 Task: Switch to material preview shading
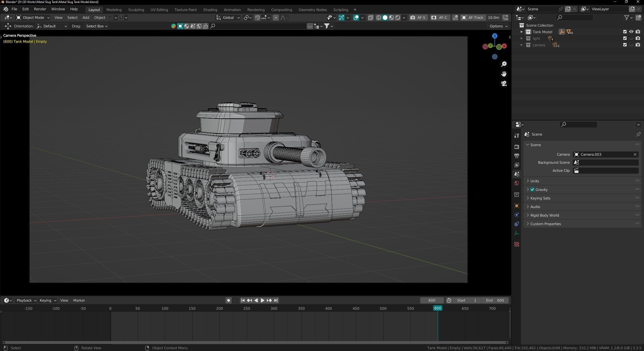(391, 18)
